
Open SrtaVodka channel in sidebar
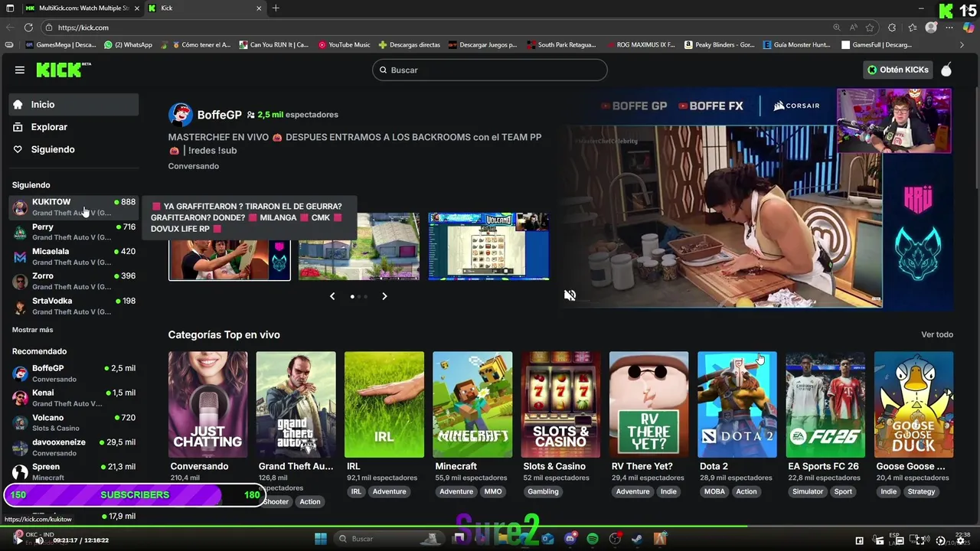point(74,305)
